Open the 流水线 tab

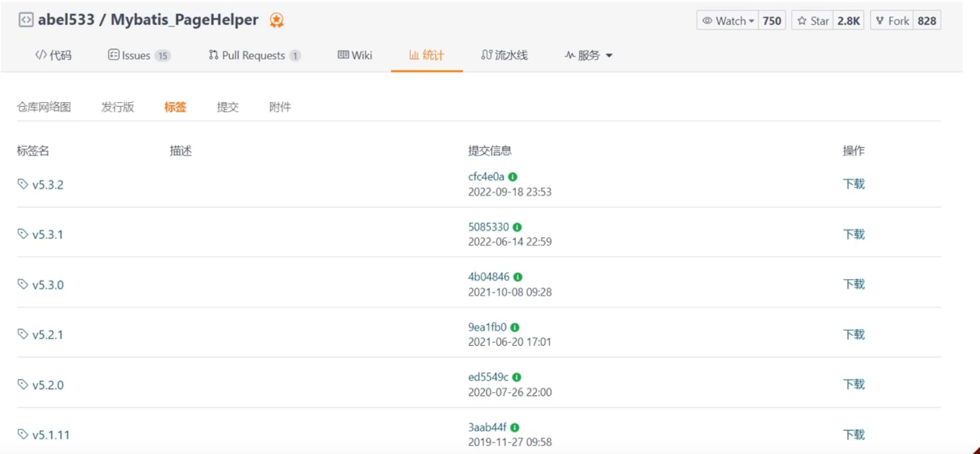[504, 55]
